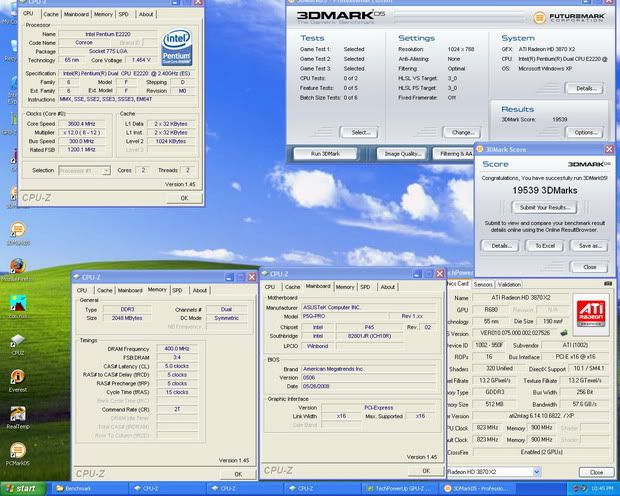Open Options... in the 3DMark Results section

pyautogui.click(x=584, y=133)
